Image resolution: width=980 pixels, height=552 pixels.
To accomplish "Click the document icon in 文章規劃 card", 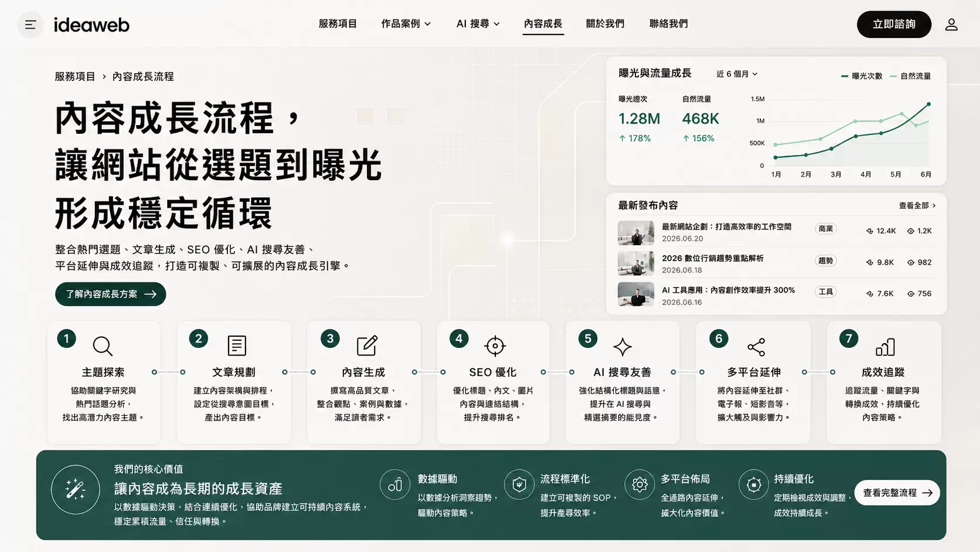I will click(237, 346).
